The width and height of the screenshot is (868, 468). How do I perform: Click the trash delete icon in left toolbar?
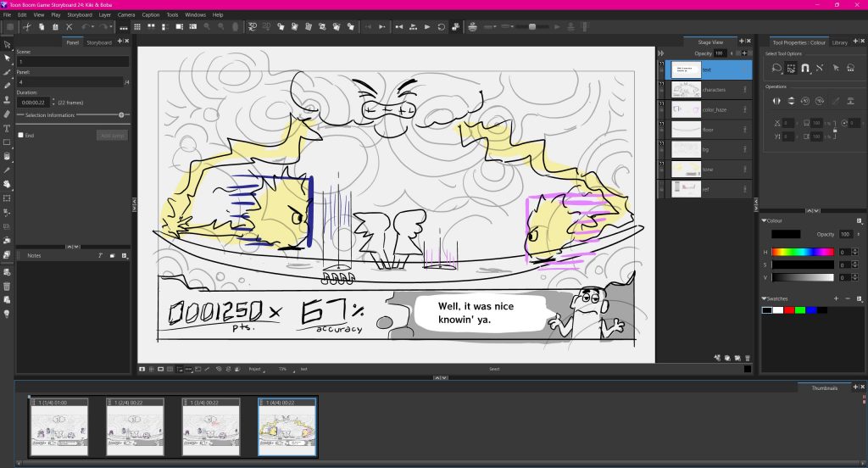point(7,287)
